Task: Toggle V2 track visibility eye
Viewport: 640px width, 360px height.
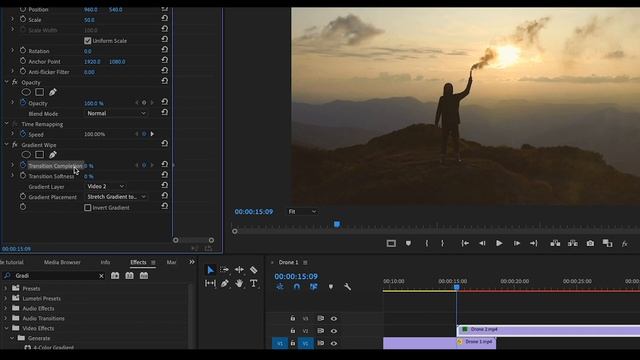Action: [334, 331]
